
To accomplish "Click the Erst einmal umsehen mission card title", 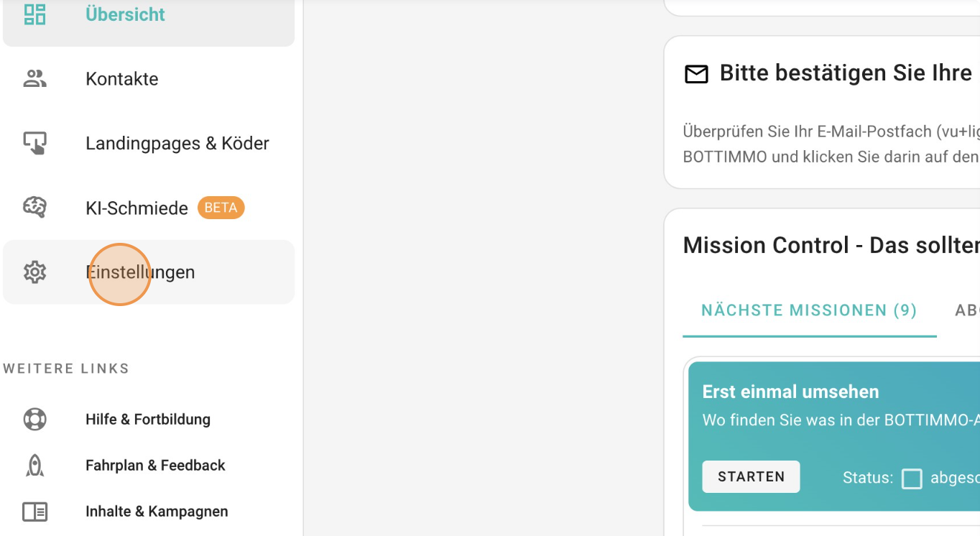I will point(790,392).
